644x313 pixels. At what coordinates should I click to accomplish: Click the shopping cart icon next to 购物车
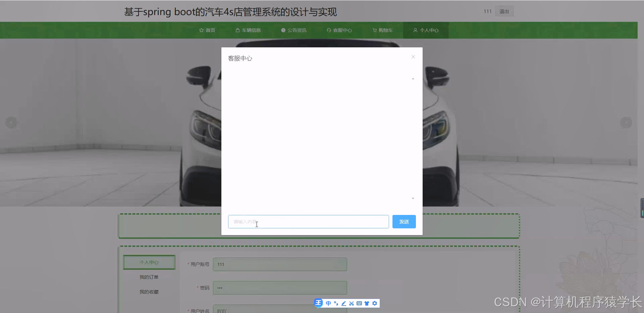pyautogui.click(x=374, y=30)
